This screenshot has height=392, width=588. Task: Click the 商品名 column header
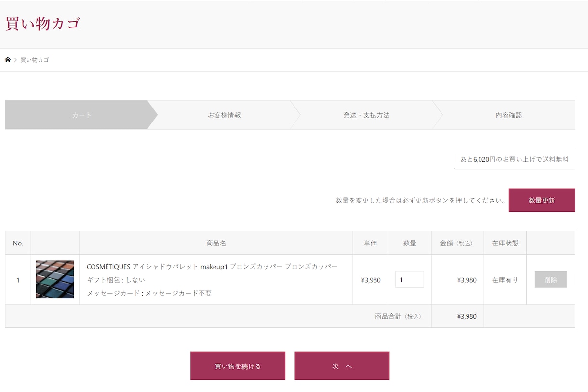tap(216, 243)
